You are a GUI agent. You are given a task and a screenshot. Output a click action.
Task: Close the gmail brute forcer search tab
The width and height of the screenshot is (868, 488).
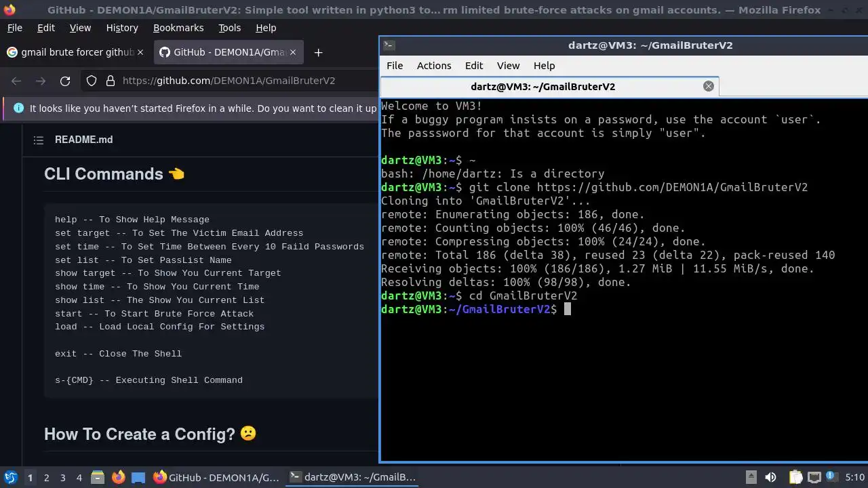point(140,52)
